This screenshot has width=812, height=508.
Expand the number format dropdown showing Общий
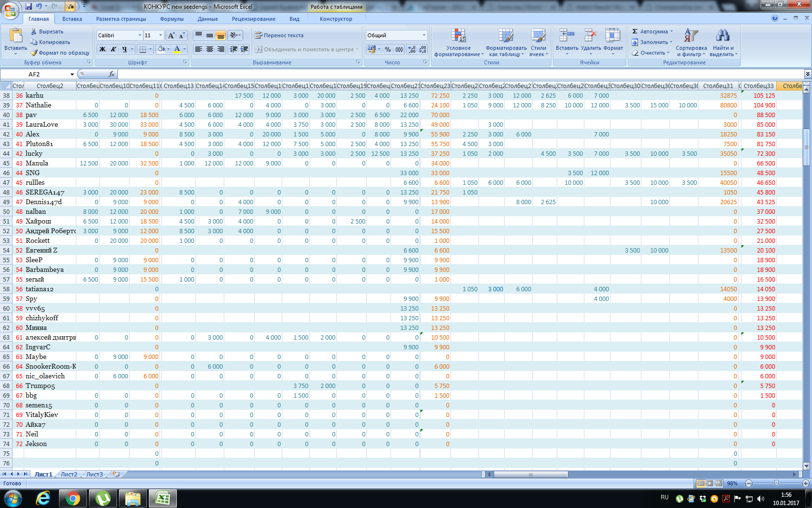[x=424, y=35]
